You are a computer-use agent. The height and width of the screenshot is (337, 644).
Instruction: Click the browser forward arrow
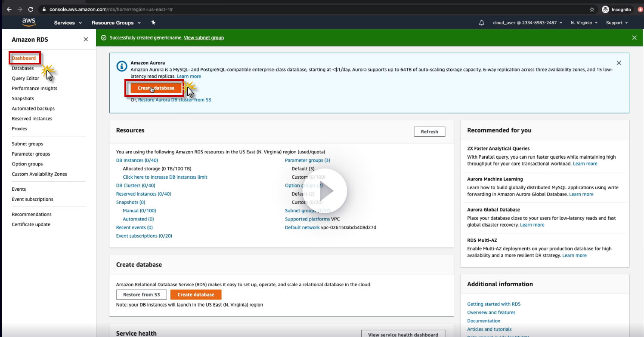click(20, 9)
